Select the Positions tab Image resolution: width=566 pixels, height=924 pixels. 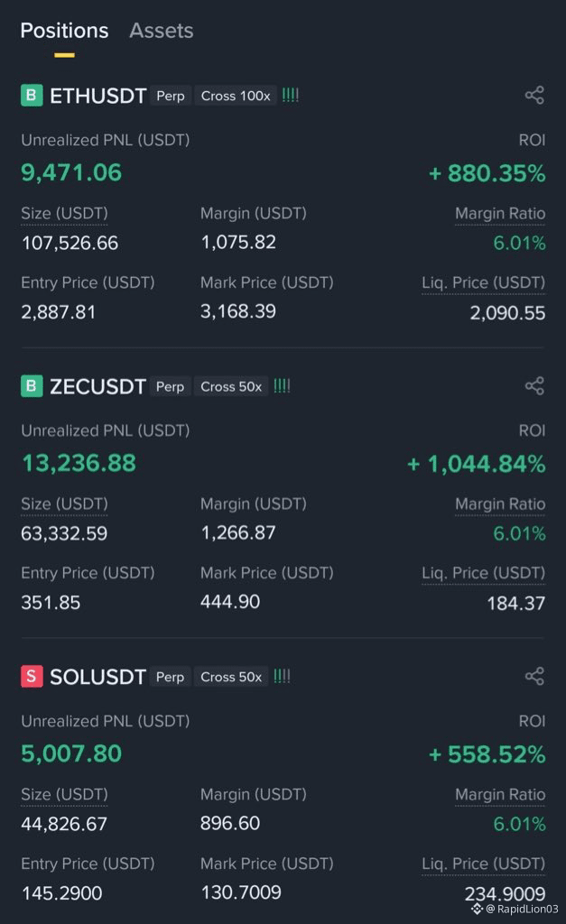(x=64, y=31)
